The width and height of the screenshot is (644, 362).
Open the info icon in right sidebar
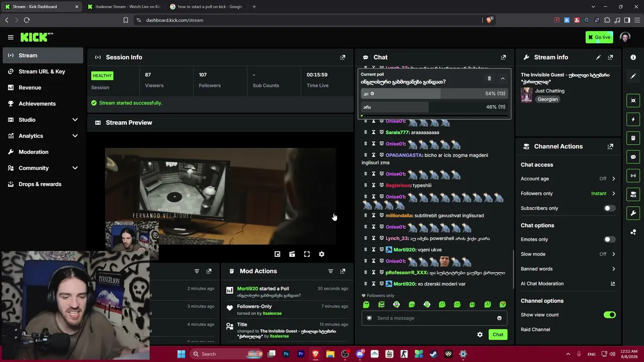tap(633, 57)
